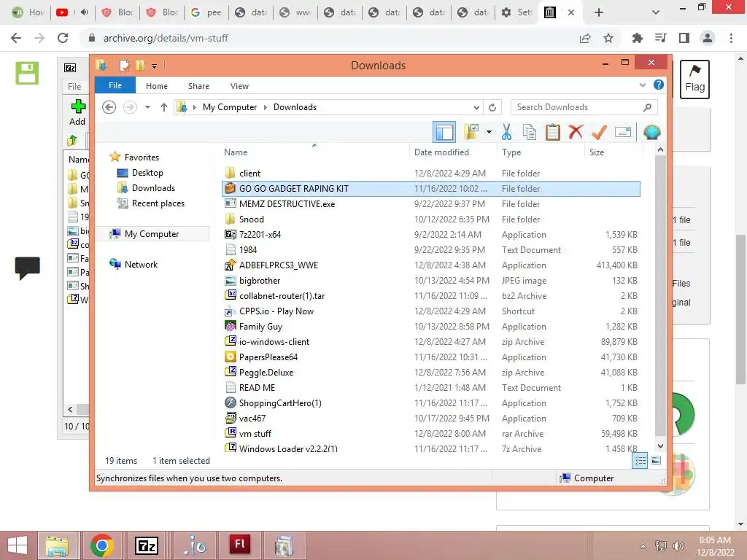Toggle the navigation pane layout icon
This screenshot has width=747, height=560.
point(444,132)
